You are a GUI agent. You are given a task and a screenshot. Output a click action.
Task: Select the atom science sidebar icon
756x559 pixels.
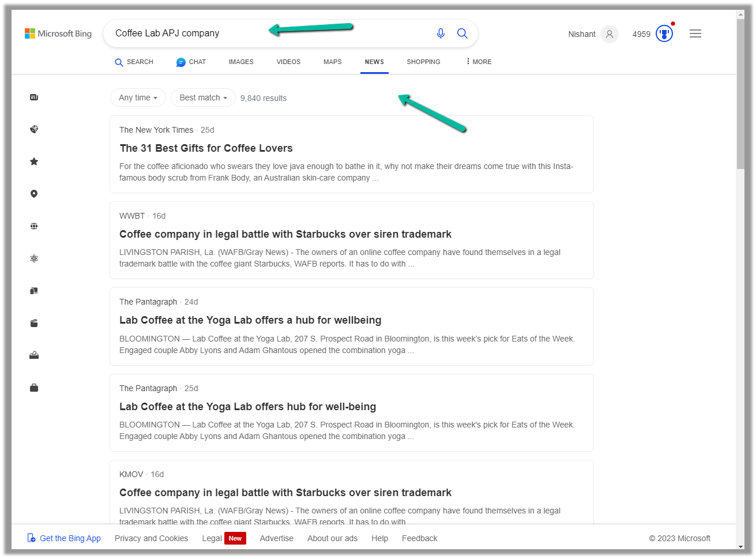click(34, 258)
